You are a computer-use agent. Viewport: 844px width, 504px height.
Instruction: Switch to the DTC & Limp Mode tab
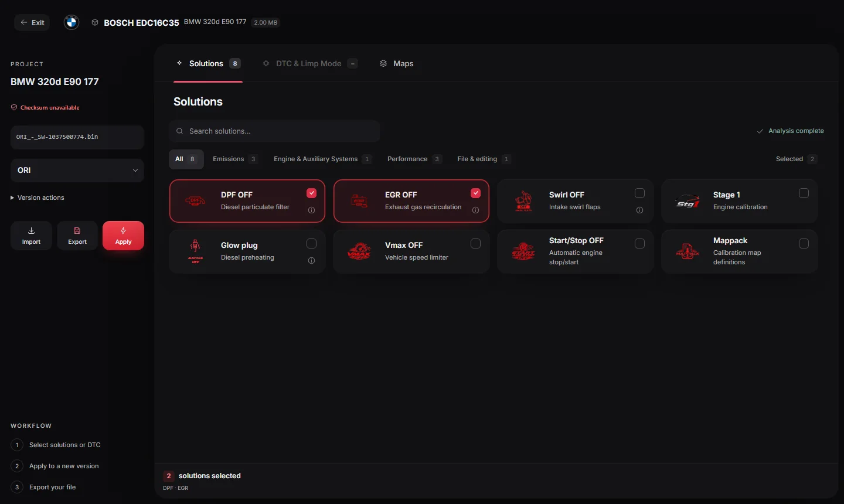point(310,63)
